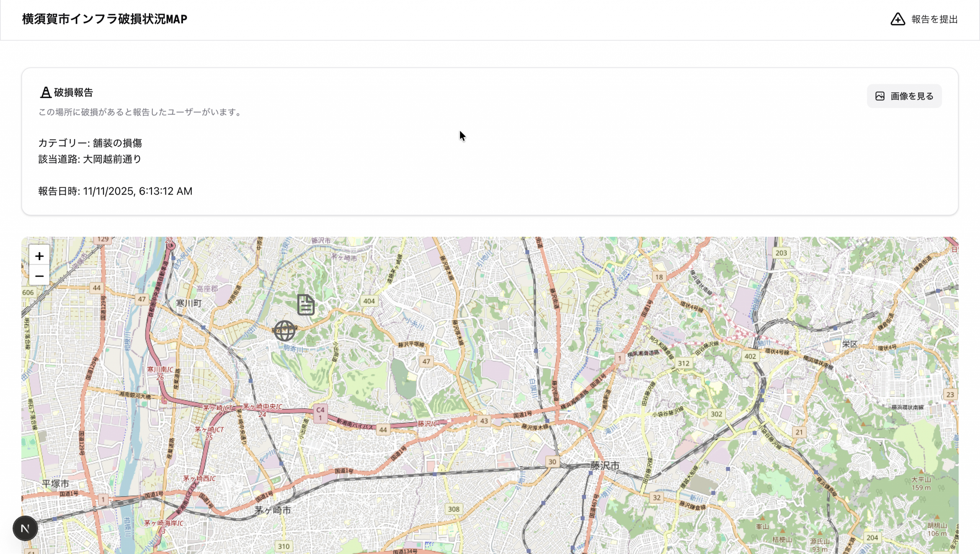Image resolution: width=980 pixels, height=554 pixels.
Task: Click the 藤沢市 city label on map
Action: coord(604,465)
